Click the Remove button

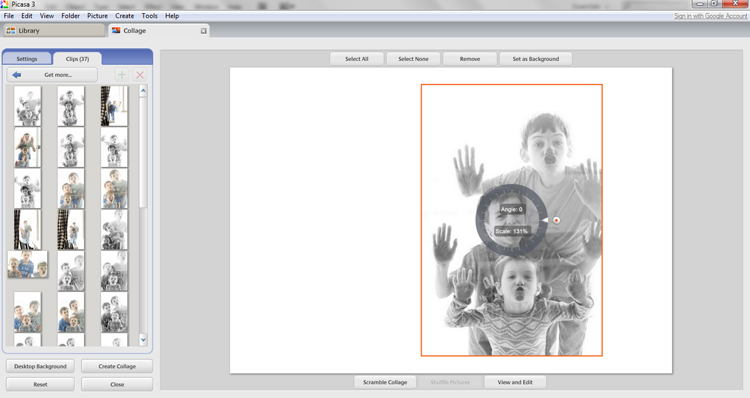tap(470, 59)
